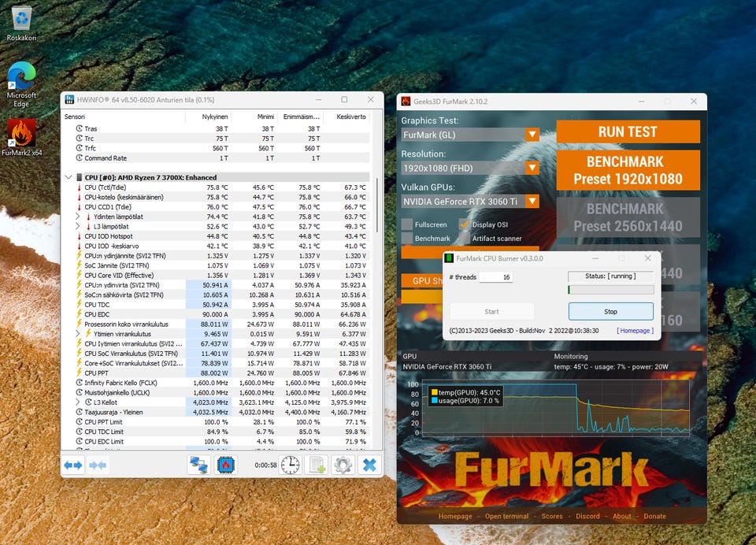The image size is (756, 545).
Task: Click the flame chip icon in HWiNFO toolbar
Action: click(x=226, y=465)
